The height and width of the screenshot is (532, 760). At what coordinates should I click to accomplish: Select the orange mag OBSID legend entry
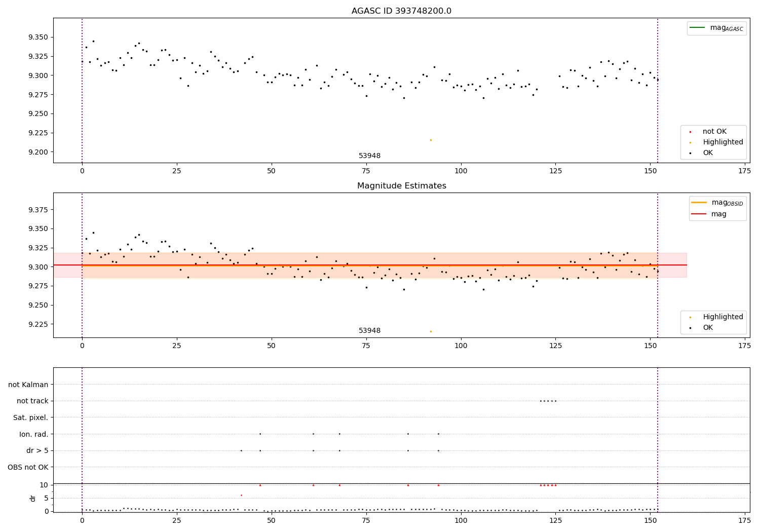pos(717,203)
